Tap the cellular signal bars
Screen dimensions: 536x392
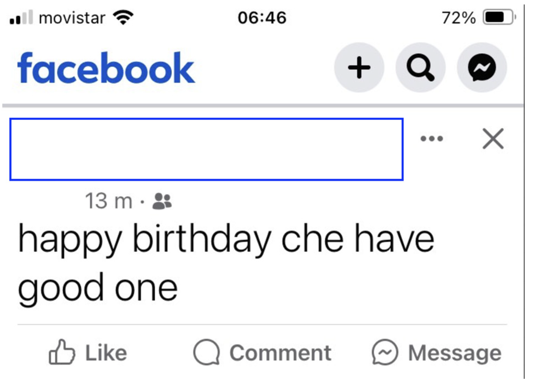tap(21, 18)
